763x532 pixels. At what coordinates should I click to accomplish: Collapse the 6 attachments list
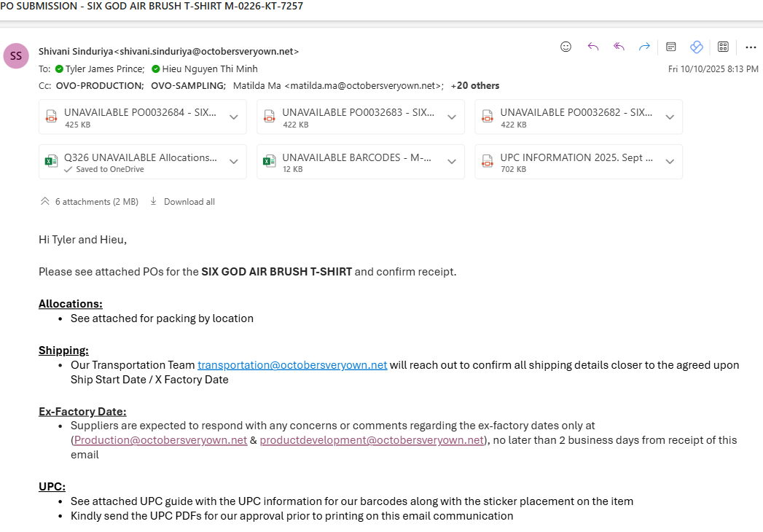pos(45,202)
